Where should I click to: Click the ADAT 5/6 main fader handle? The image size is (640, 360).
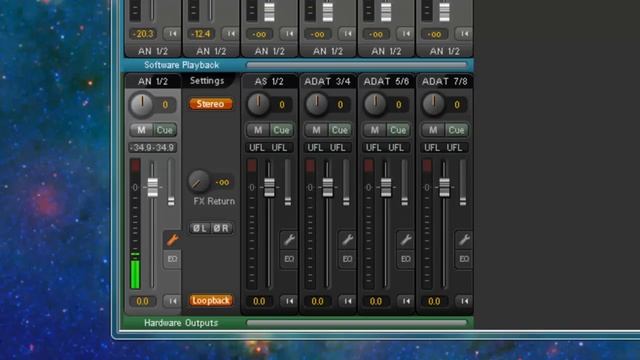click(x=386, y=187)
